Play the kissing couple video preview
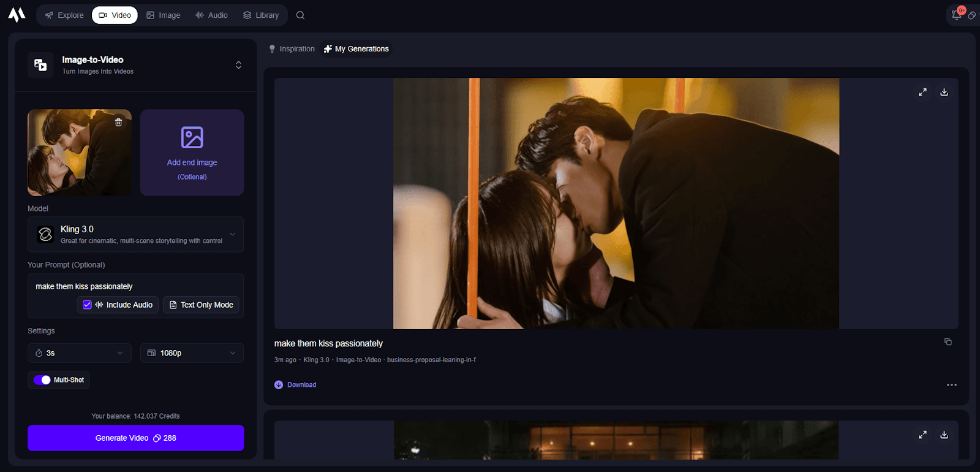 point(616,204)
